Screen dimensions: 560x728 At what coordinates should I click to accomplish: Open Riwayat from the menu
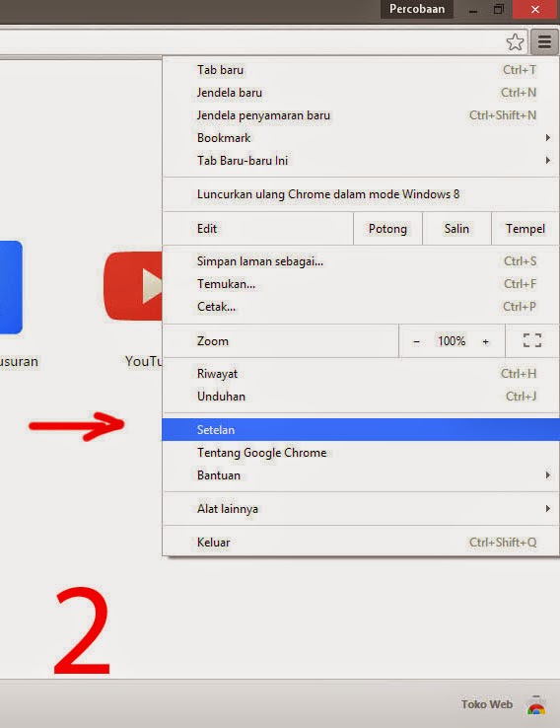coord(361,374)
